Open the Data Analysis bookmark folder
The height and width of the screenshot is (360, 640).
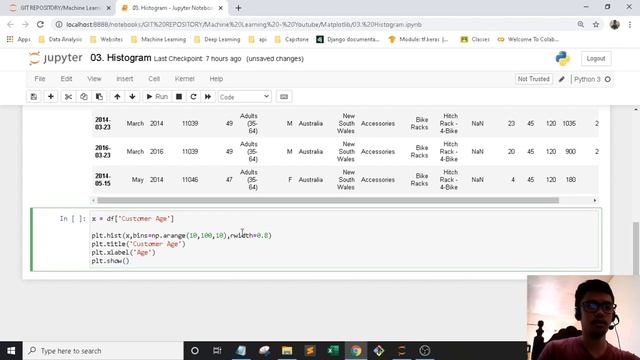coord(60,39)
